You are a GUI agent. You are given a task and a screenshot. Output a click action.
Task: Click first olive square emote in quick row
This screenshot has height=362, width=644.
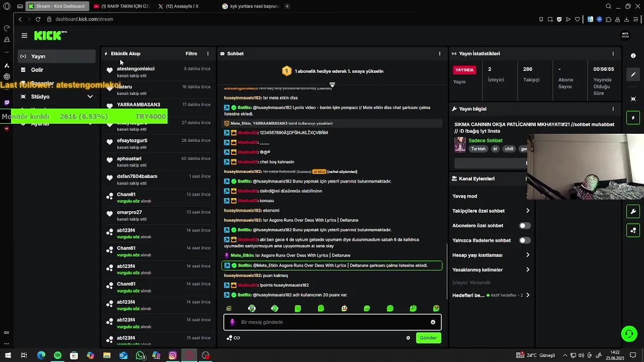click(x=229, y=308)
